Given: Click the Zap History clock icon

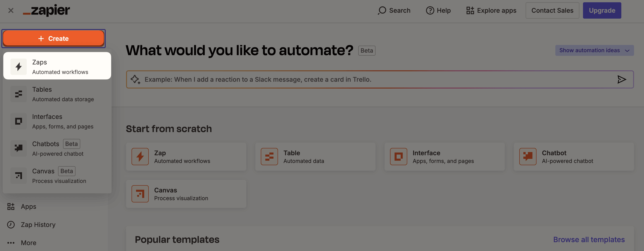Looking at the screenshot, I should pos(11,224).
